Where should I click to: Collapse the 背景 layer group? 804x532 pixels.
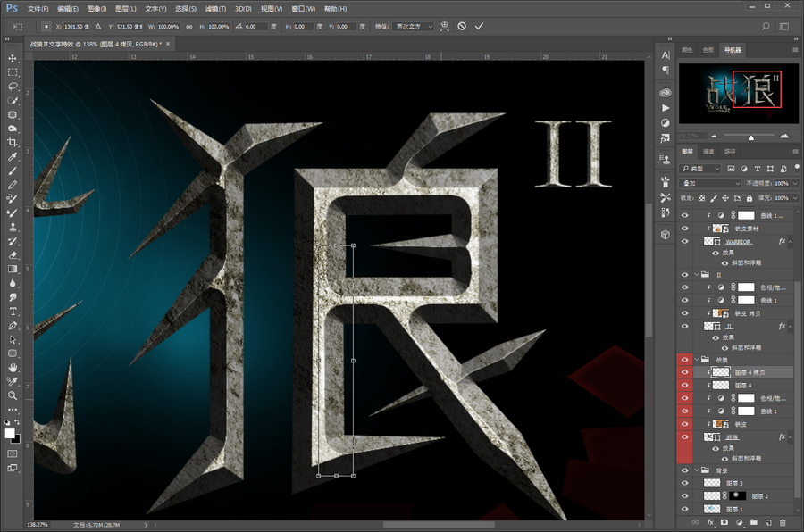(697, 470)
